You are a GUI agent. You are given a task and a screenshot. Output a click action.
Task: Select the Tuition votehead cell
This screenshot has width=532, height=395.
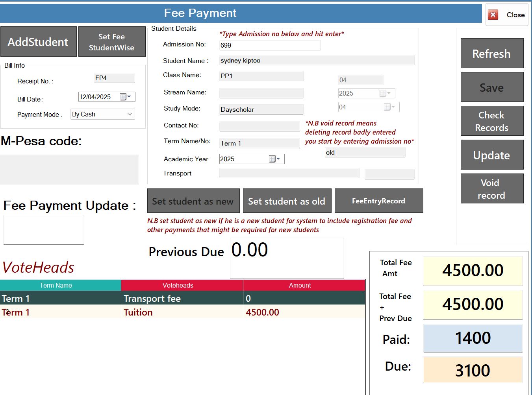pos(182,312)
